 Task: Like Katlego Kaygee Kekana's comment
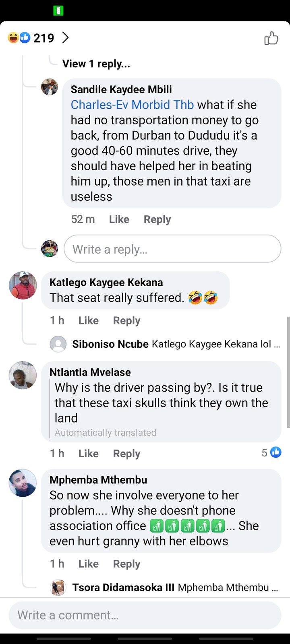pyautogui.click(x=88, y=320)
